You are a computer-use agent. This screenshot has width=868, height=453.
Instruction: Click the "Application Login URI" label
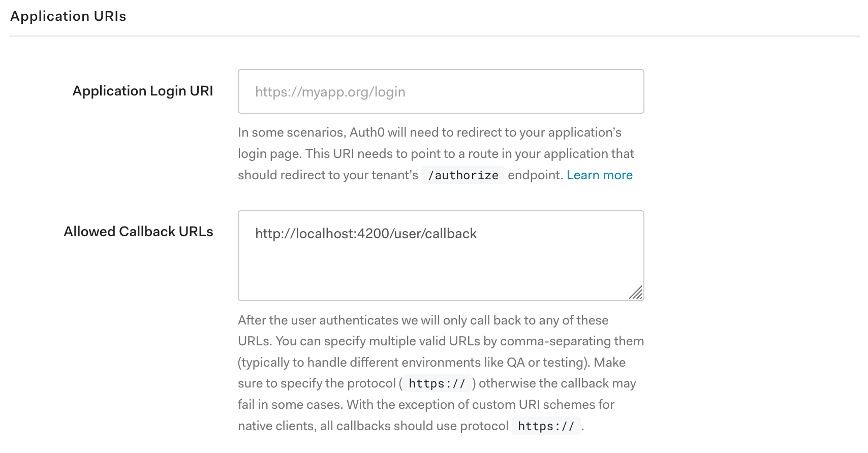143,90
